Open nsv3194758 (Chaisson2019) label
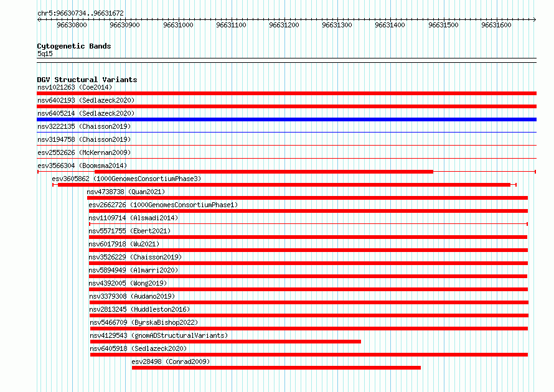This screenshot has height=392, width=554. (84, 139)
